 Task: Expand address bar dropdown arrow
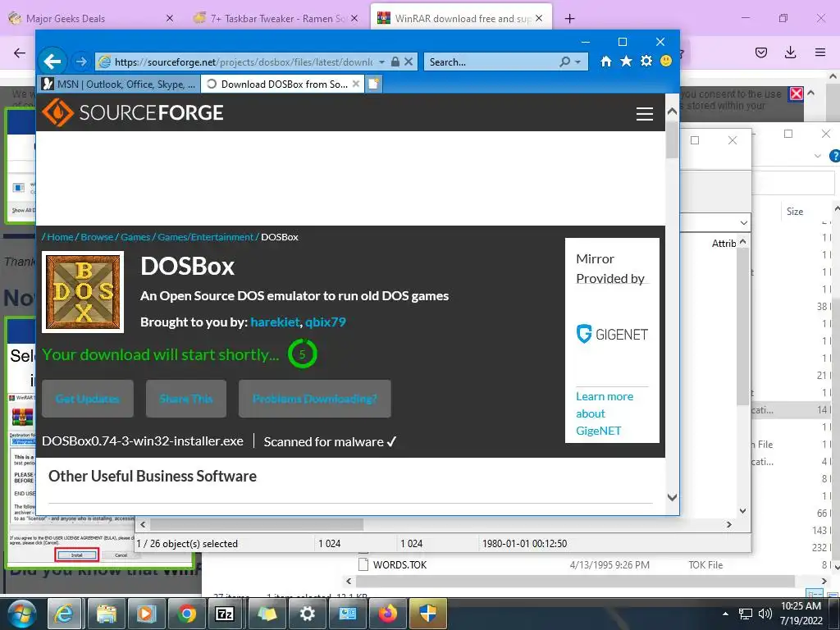click(x=381, y=62)
